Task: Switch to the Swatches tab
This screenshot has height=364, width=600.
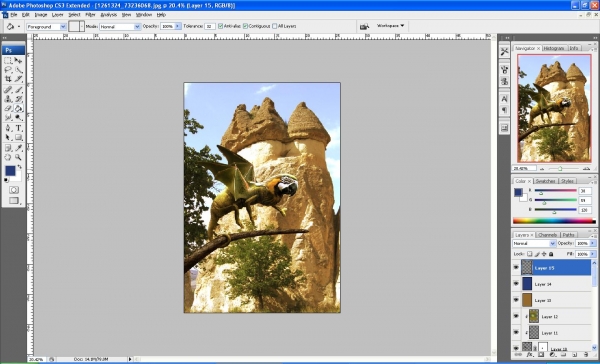Action: 545,181
